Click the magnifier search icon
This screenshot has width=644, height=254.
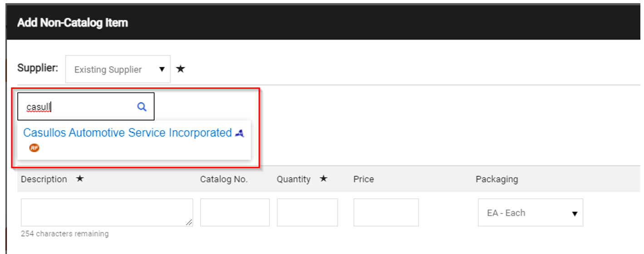coord(142,107)
